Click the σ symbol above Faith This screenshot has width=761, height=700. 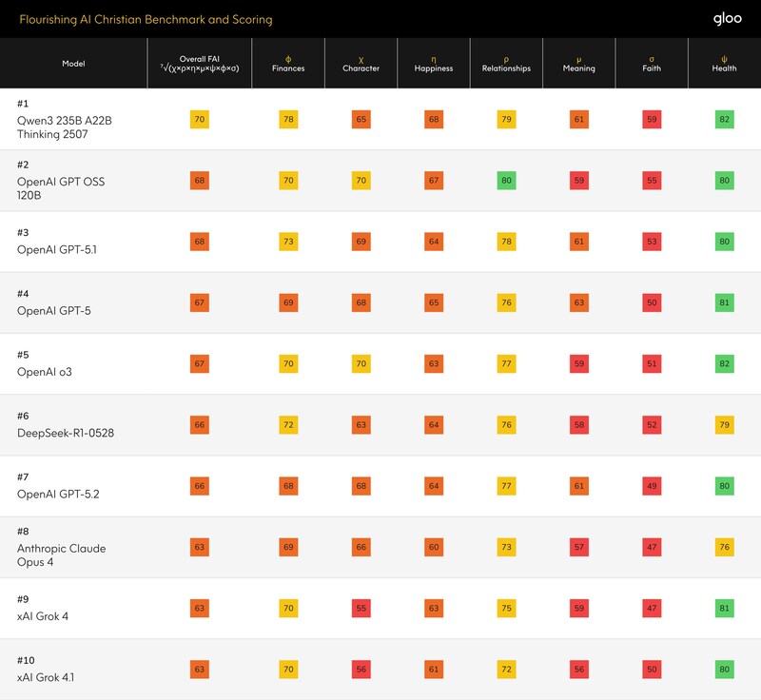[652, 58]
